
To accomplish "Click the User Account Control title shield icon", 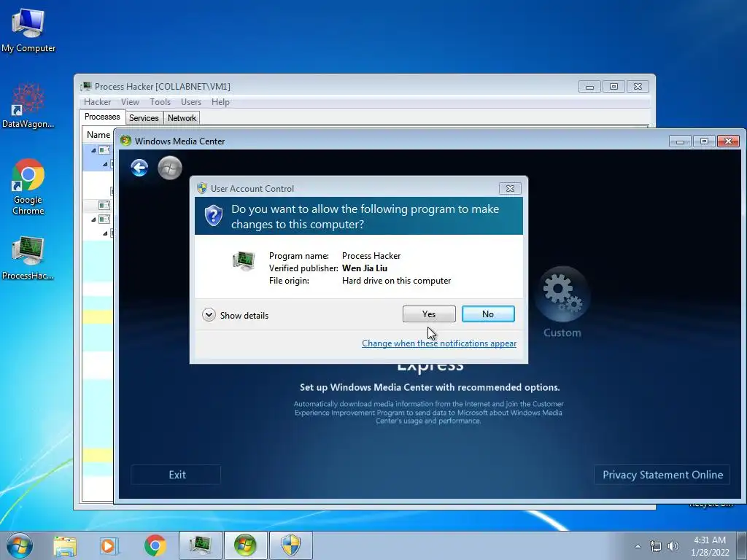I will [202, 189].
